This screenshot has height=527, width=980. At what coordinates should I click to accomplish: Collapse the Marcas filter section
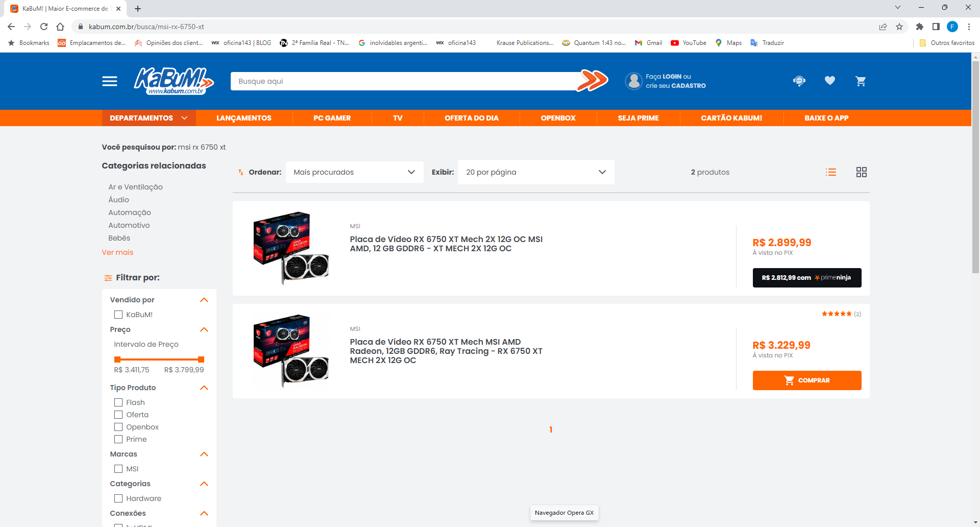204,454
